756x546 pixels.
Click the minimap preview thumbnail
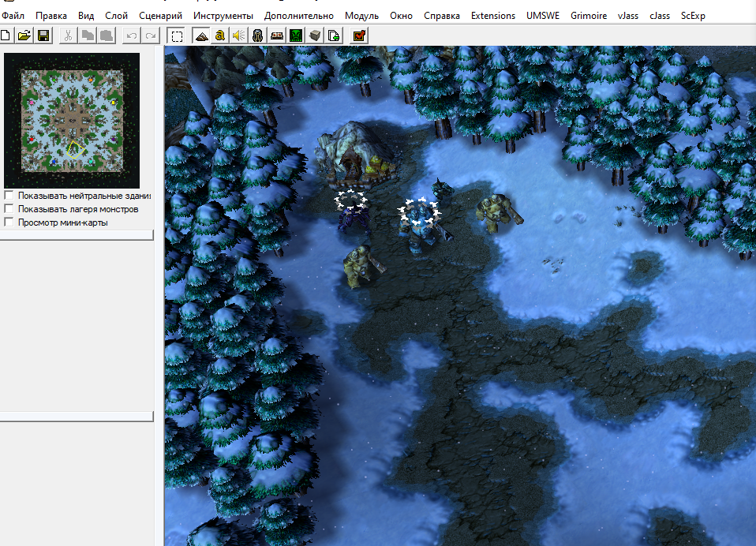(72, 121)
